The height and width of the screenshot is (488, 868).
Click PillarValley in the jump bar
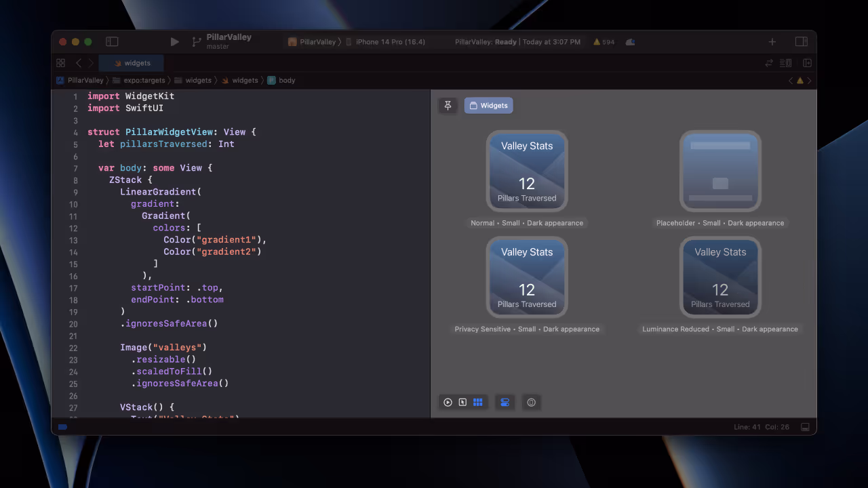click(x=80, y=80)
